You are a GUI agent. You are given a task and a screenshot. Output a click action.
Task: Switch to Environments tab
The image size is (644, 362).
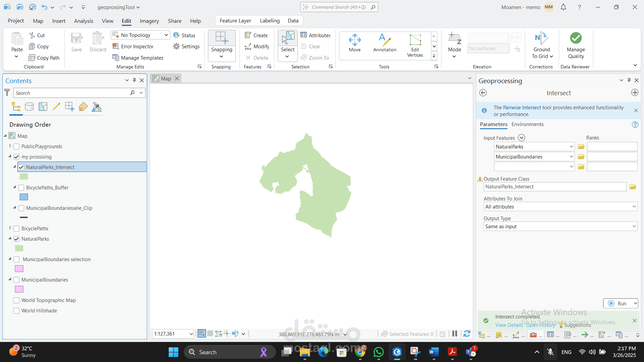[527, 124]
